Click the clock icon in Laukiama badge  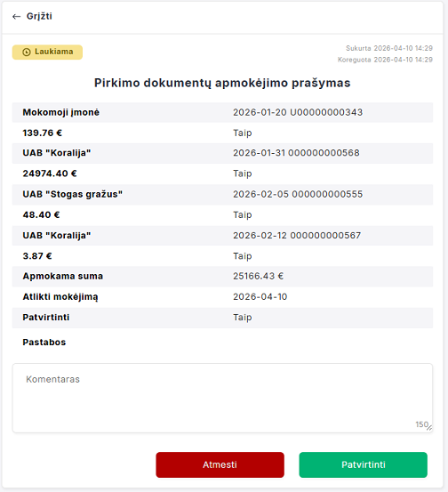tap(27, 52)
